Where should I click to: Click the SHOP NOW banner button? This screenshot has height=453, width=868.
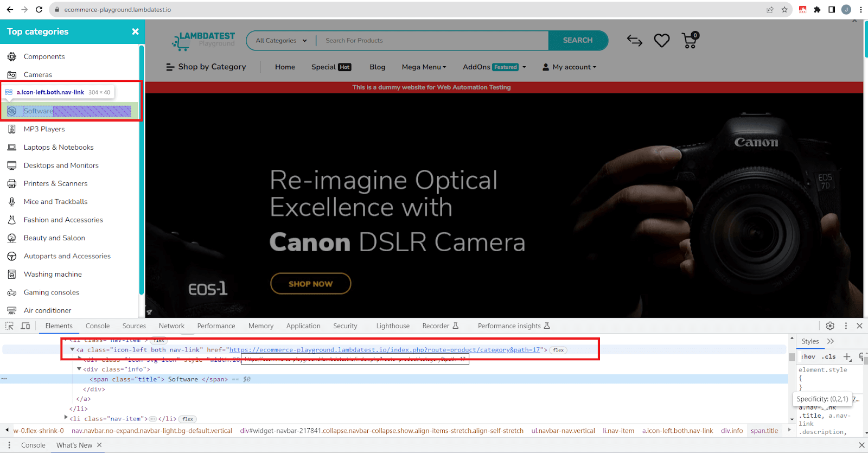click(310, 284)
